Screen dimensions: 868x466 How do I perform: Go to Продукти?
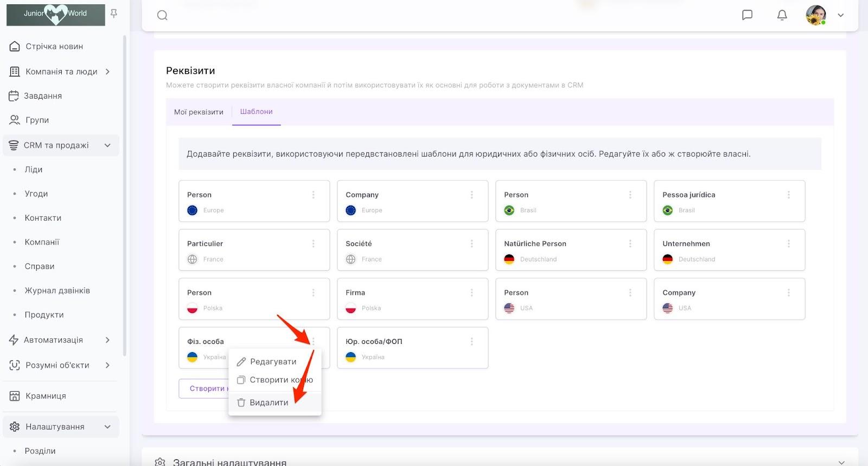(x=44, y=315)
